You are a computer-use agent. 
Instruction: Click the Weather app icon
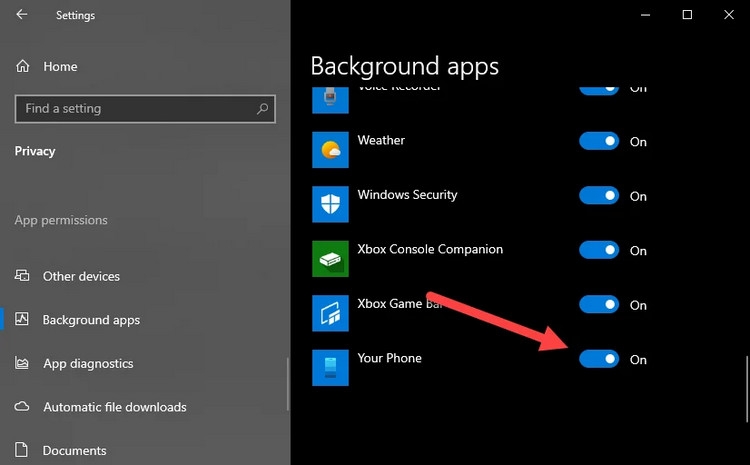tap(331, 150)
